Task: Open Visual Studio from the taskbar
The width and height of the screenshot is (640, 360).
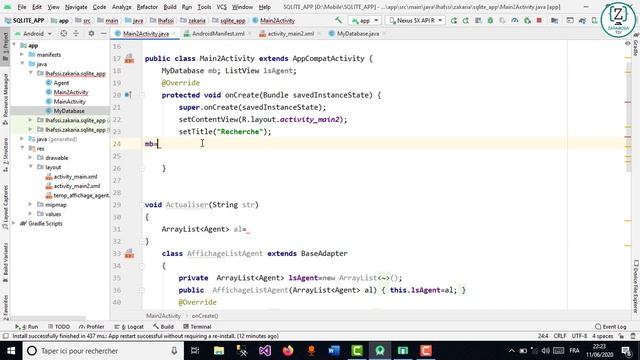Action: pos(265,351)
